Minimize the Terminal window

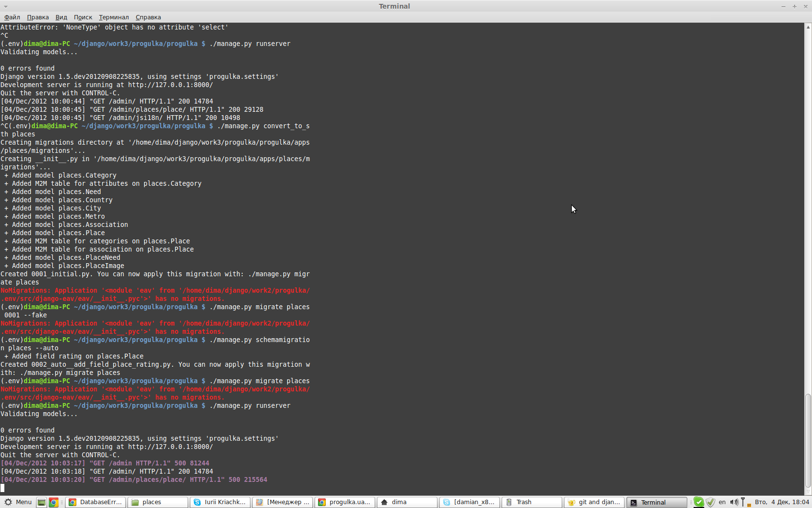(x=783, y=6)
